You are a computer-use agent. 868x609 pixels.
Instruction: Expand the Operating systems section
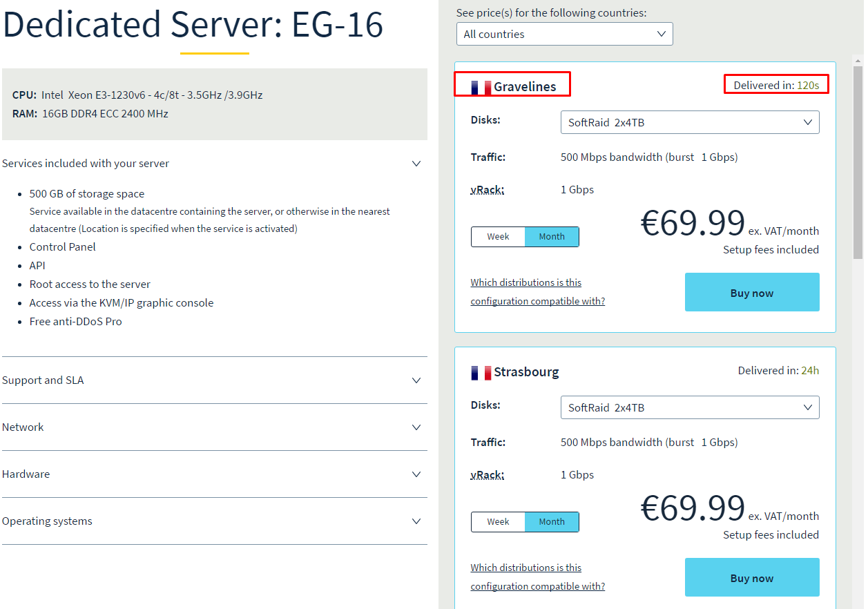click(214, 521)
